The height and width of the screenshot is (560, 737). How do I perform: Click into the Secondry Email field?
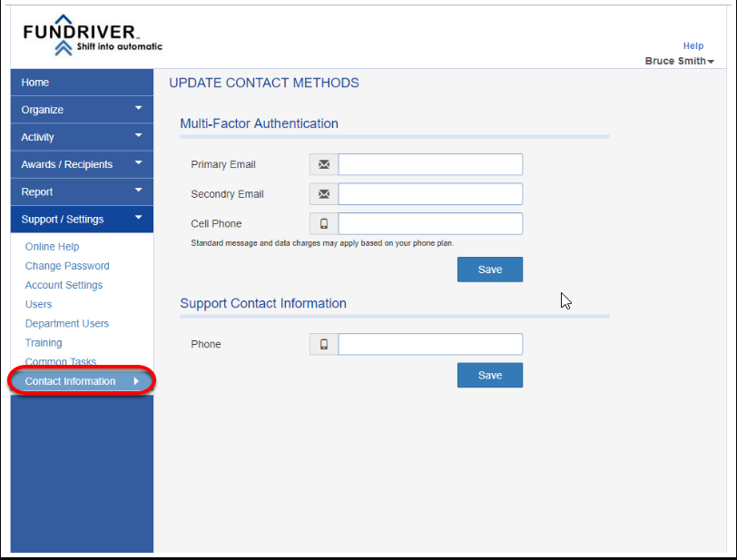430,194
